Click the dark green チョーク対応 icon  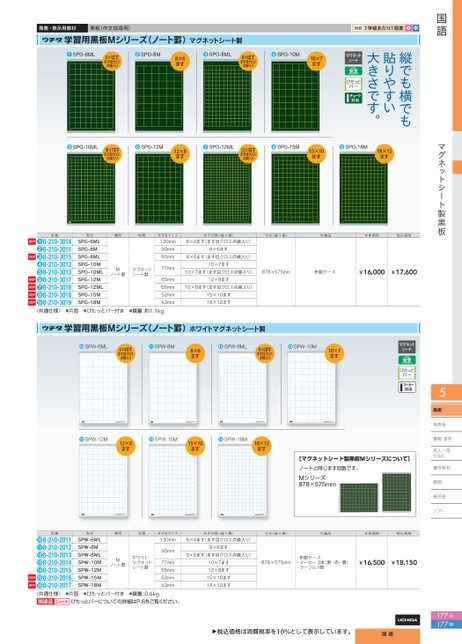pyautogui.click(x=353, y=98)
